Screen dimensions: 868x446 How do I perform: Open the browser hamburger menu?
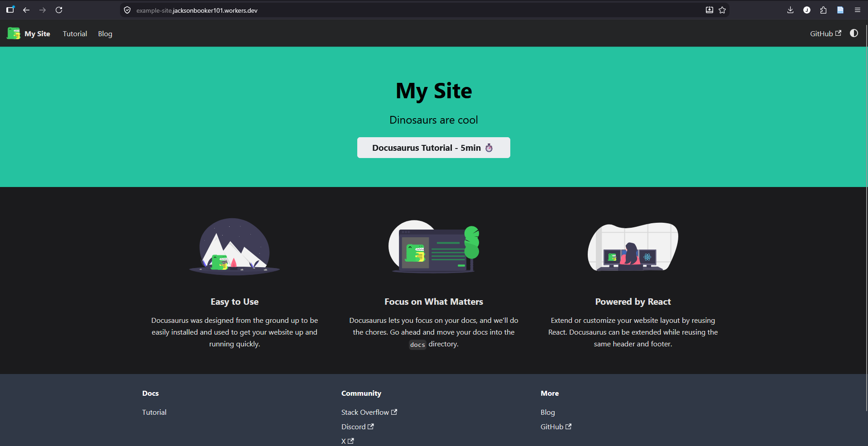pyautogui.click(x=858, y=10)
